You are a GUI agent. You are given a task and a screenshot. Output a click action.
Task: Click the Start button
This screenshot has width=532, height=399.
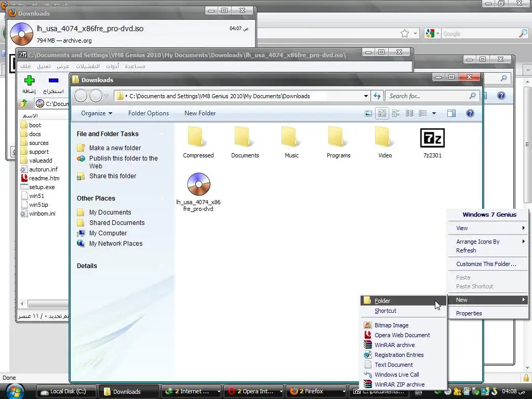[x=15, y=391]
